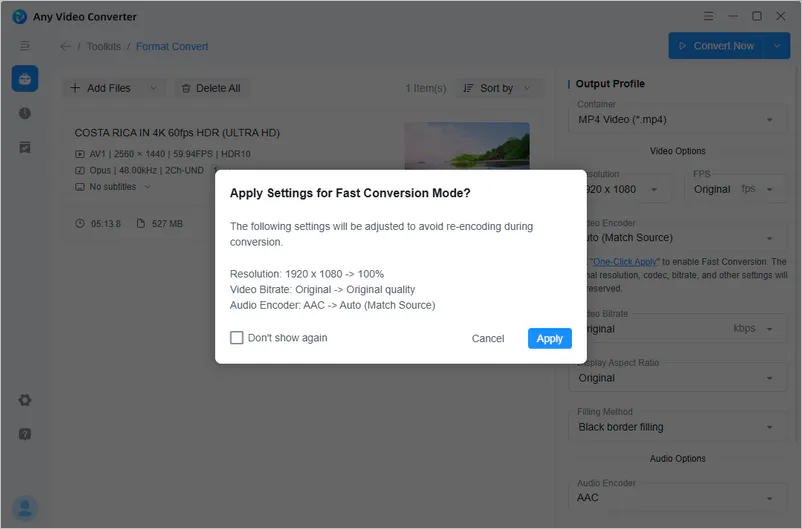Viewport: 802px width, 529px height.
Task: Click the Video Options section label
Action: [677, 151]
